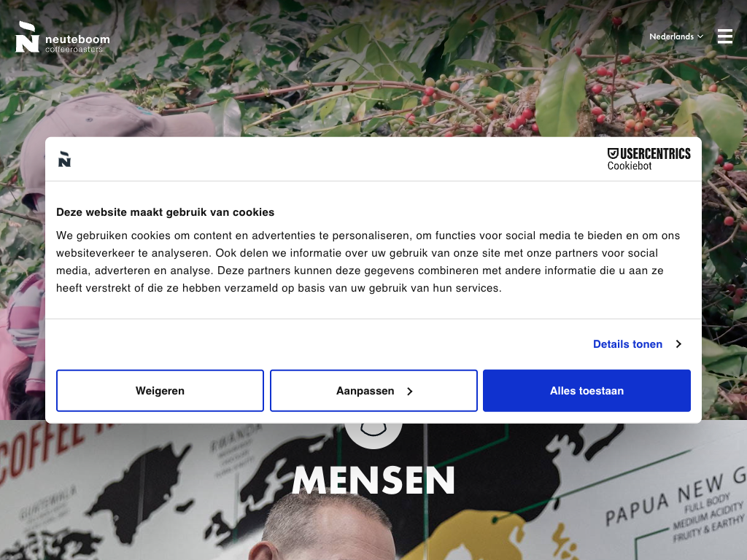Click the MENSEN section heading

point(373,481)
